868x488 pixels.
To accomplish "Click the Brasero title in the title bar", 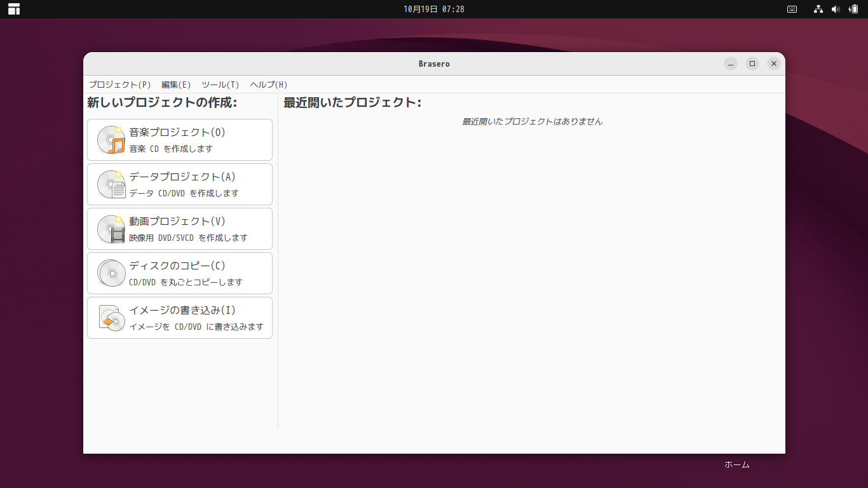I will 434,64.
